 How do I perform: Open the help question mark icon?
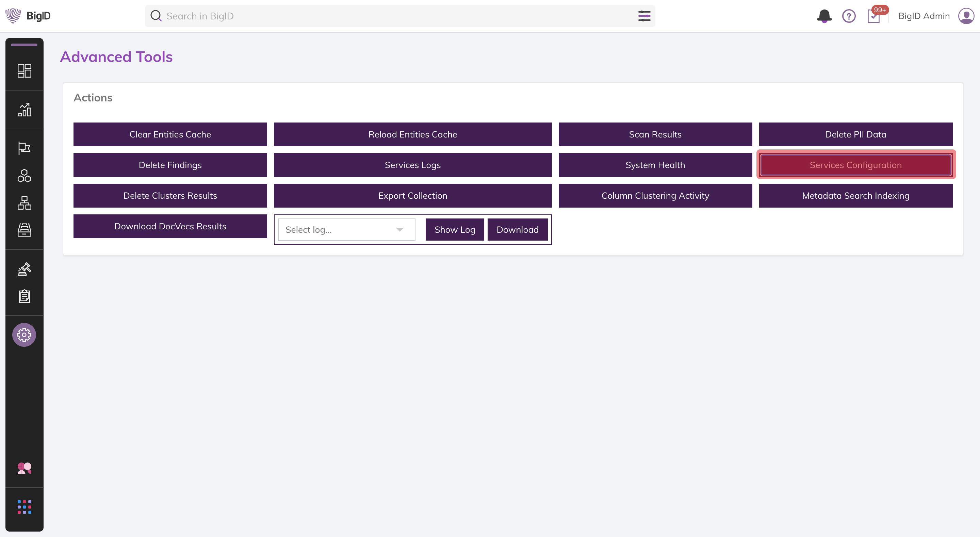(849, 16)
